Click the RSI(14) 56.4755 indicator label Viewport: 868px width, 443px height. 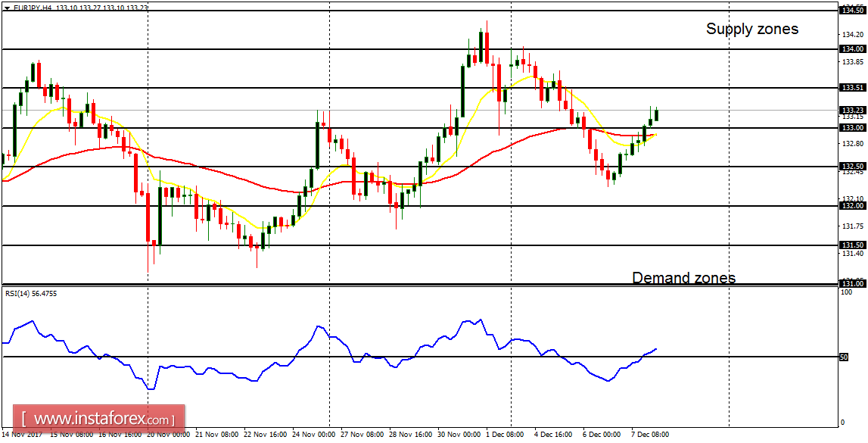[x=31, y=294]
